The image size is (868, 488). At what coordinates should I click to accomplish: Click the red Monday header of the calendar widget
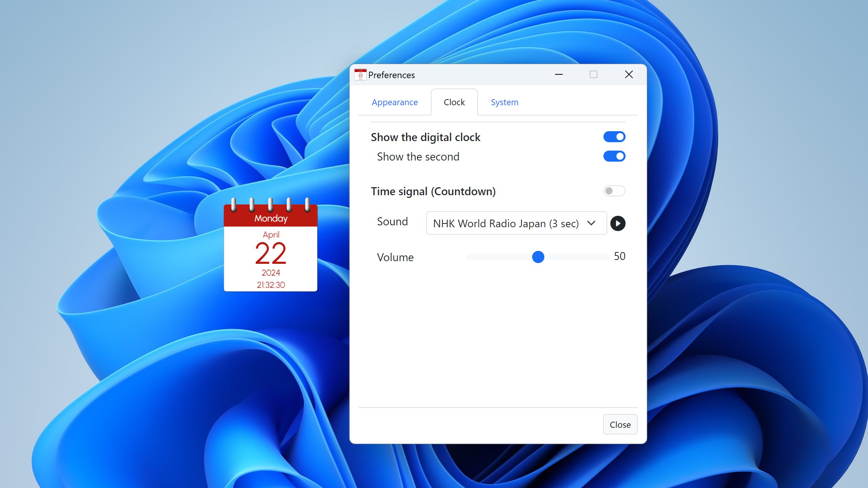click(x=270, y=218)
